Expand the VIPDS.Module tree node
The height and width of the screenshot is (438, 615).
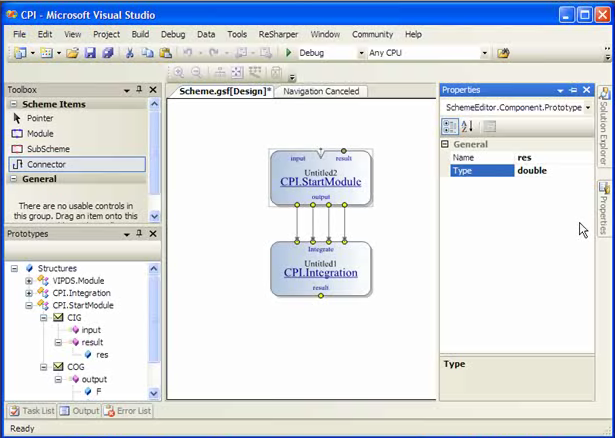29,281
